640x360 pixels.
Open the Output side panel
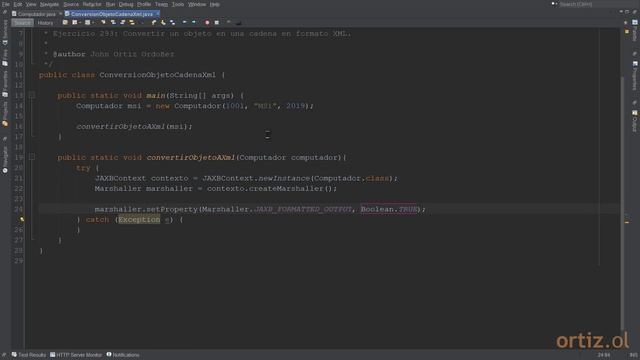(635, 121)
